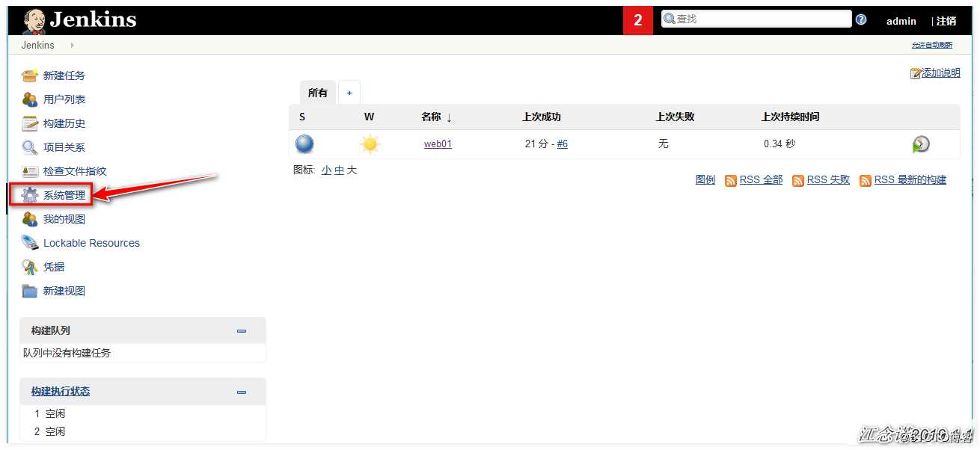Viewport: 980px width, 450px height.
Task: Open search help question mark icon
Action: (861, 20)
